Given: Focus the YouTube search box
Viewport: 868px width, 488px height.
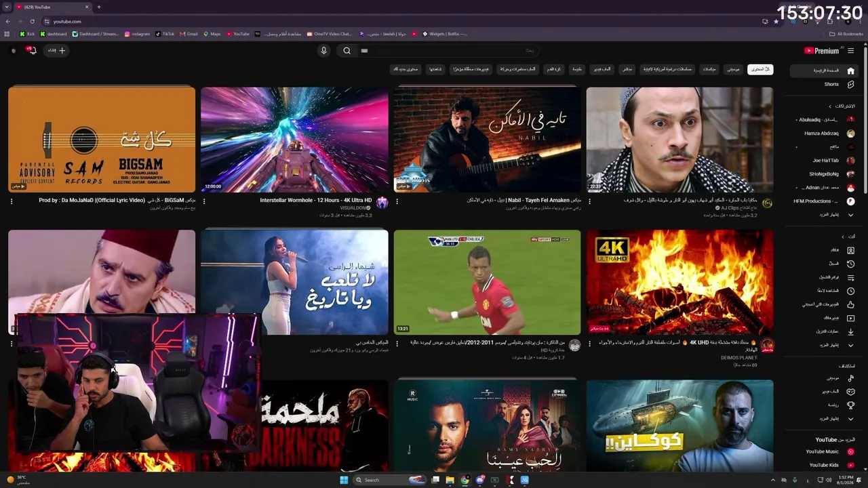Looking at the screenshot, I should (448, 51).
